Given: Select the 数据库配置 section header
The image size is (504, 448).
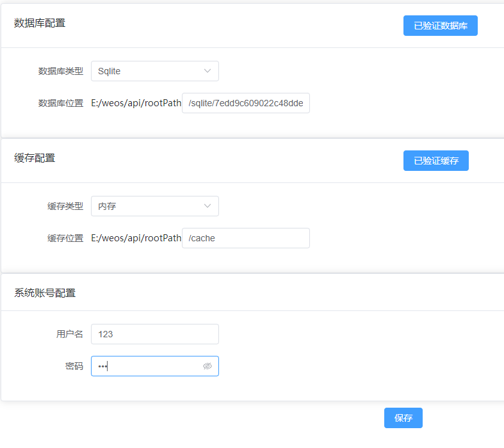Looking at the screenshot, I should (40, 23).
